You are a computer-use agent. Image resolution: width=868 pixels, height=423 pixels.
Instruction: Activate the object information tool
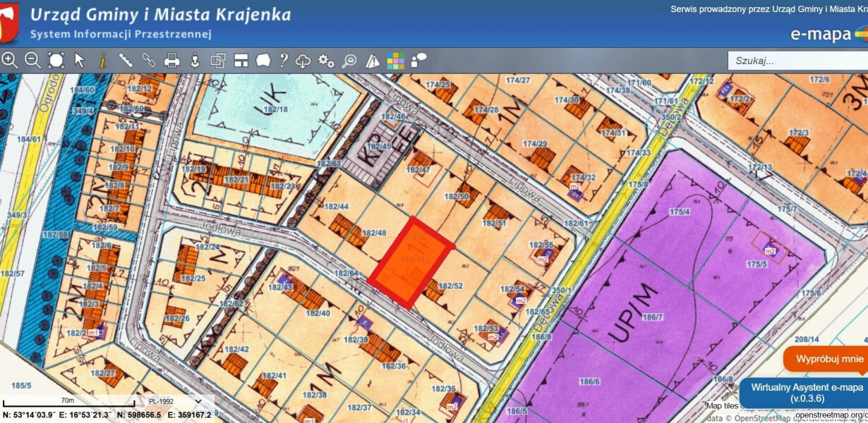click(102, 61)
